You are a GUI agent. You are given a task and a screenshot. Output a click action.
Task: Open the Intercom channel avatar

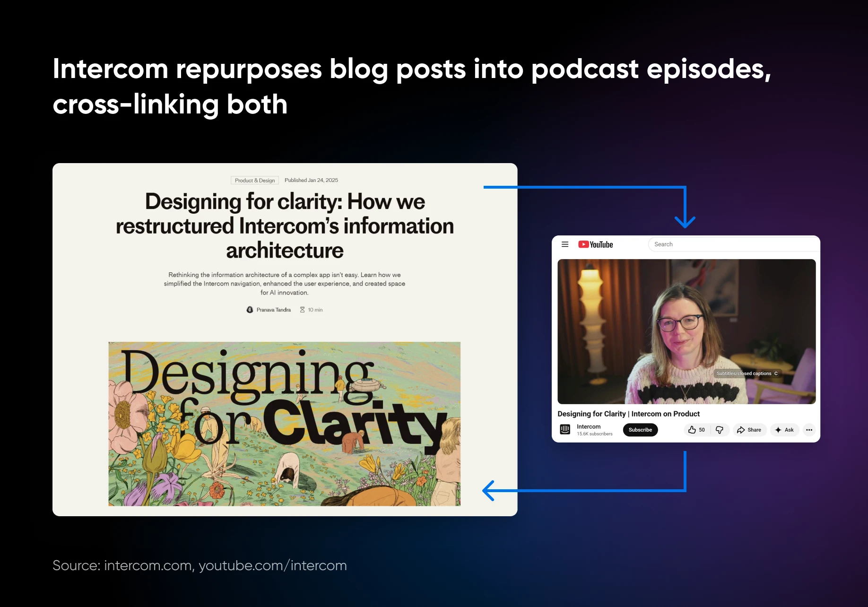pos(565,429)
